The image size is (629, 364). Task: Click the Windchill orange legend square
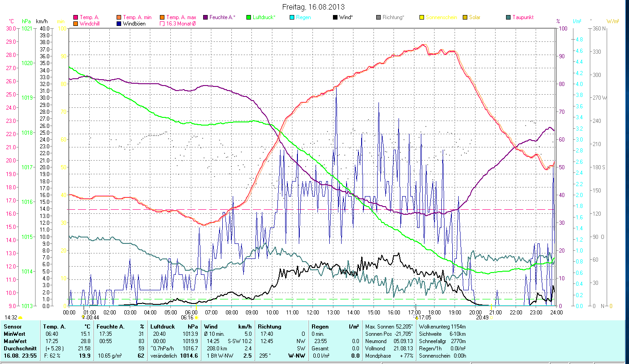[76, 24]
